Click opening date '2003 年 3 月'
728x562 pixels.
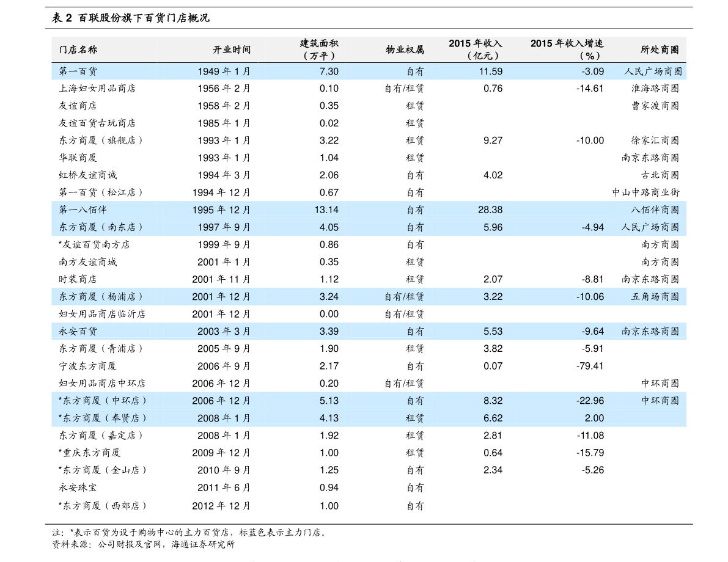pos(224,331)
